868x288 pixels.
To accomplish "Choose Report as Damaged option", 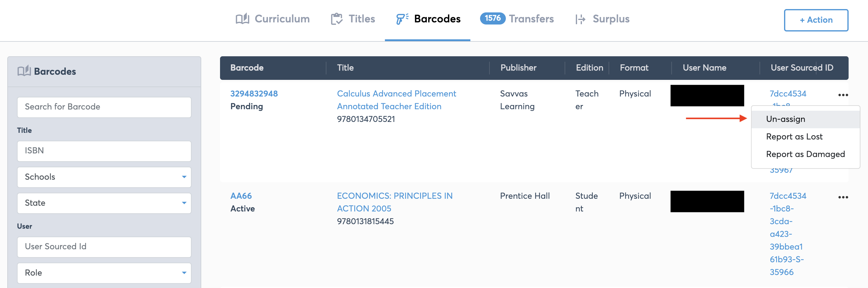I will coord(805,154).
